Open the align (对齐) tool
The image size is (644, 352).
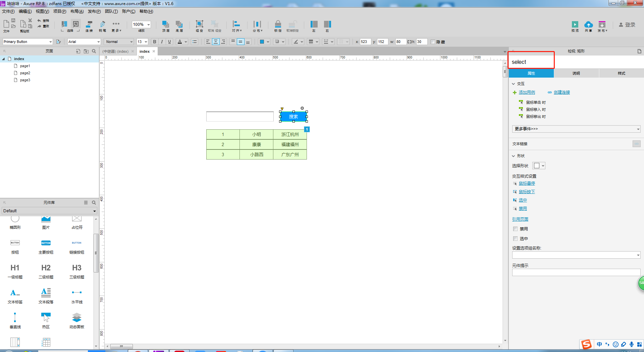coord(236,24)
